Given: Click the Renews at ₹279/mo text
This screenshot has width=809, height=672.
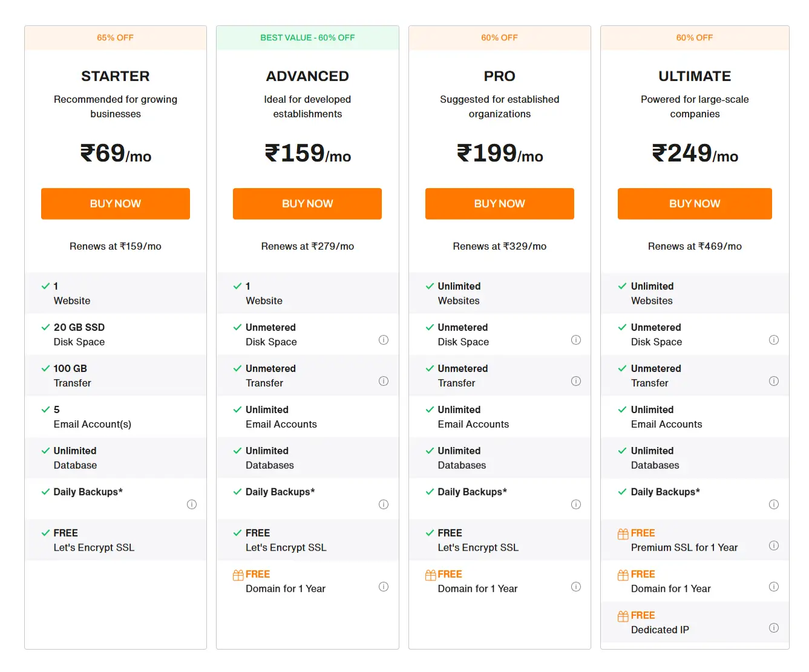Looking at the screenshot, I should click(x=307, y=246).
